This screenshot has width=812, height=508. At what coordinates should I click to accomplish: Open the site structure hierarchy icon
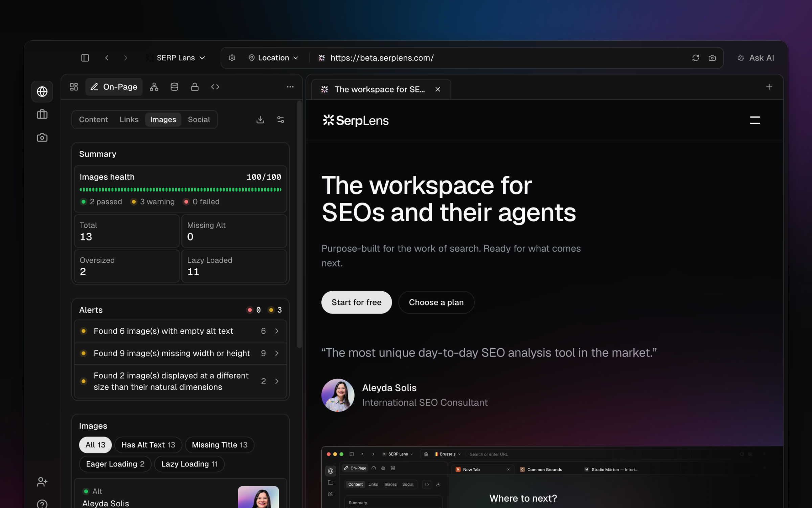[154, 87]
